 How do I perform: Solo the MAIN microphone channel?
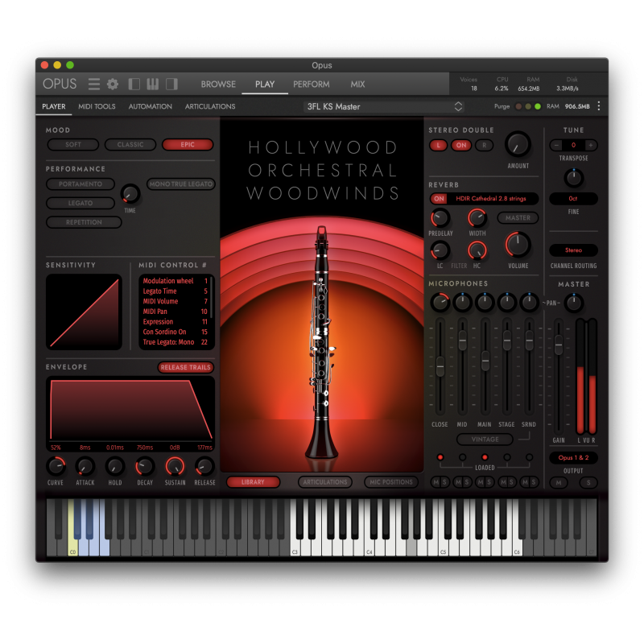click(x=489, y=482)
